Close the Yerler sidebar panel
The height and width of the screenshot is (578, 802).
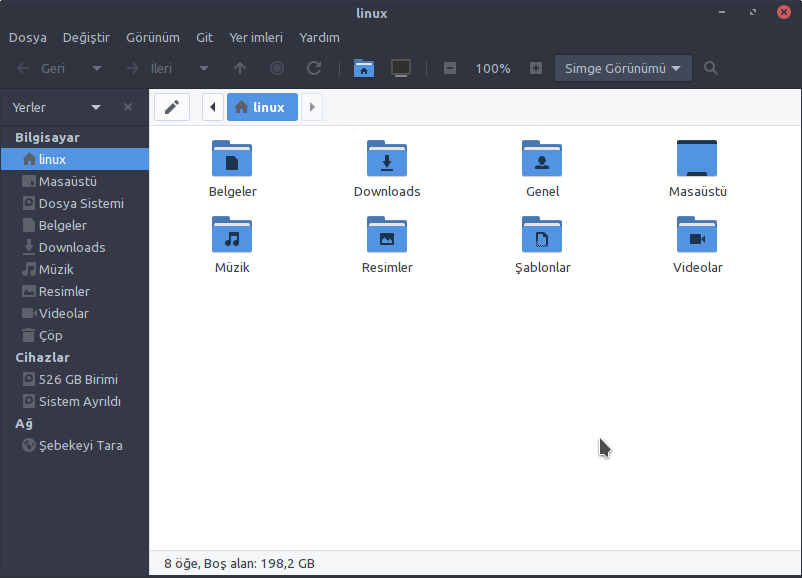coord(128,107)
